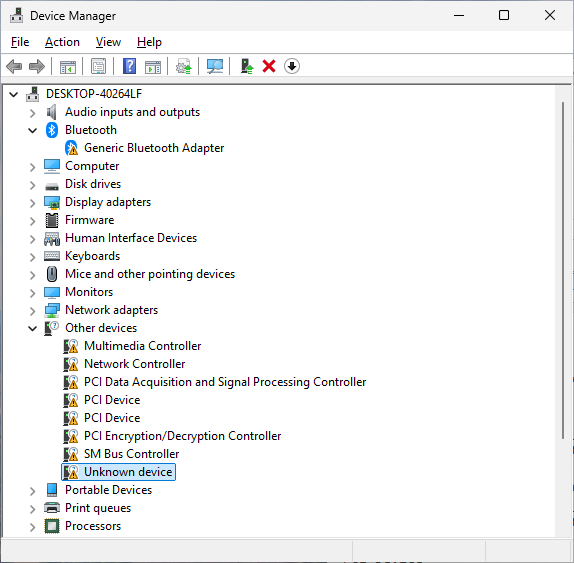Image resolution: width=574 pixels, height=563 pixels.
Task: Click the Properties toolbar icon
Action: tap(98, 67)
